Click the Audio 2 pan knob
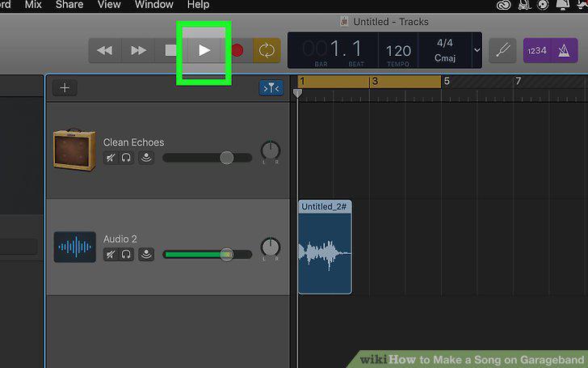Viewport: 588px width, 368px height. tap(271, 247)
